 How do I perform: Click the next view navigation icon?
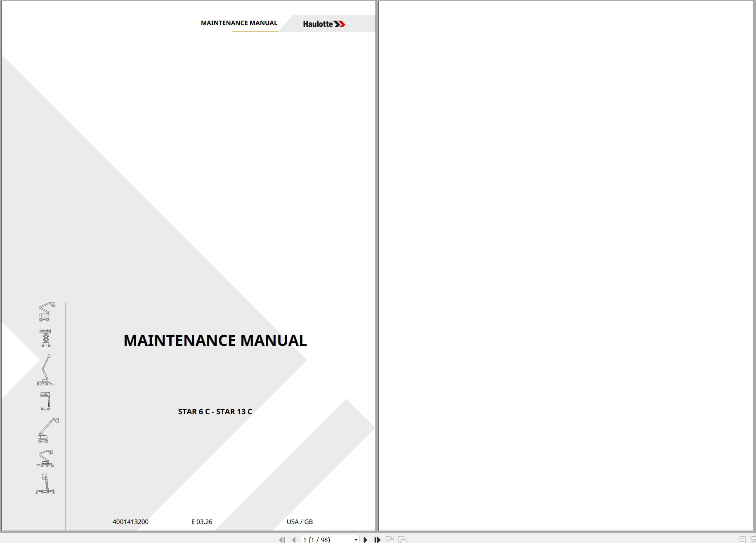(x=402, y=539)
